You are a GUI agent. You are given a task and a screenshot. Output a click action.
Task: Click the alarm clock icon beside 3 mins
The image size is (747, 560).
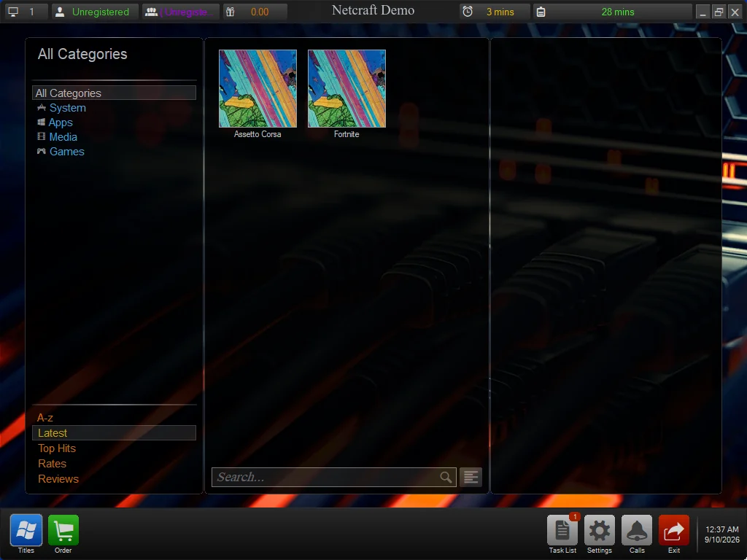[468, 12]
